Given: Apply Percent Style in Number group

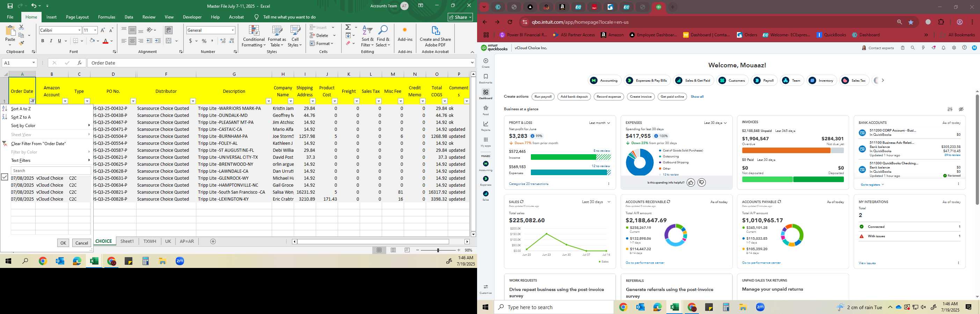Looking at the screenshot, I should pyautogui.click(x=204, y=41).
